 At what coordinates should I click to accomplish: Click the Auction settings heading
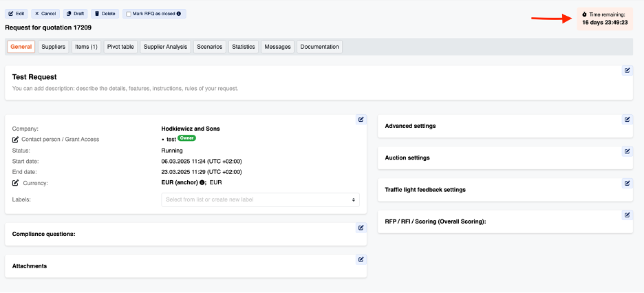[x=407, y=158]
